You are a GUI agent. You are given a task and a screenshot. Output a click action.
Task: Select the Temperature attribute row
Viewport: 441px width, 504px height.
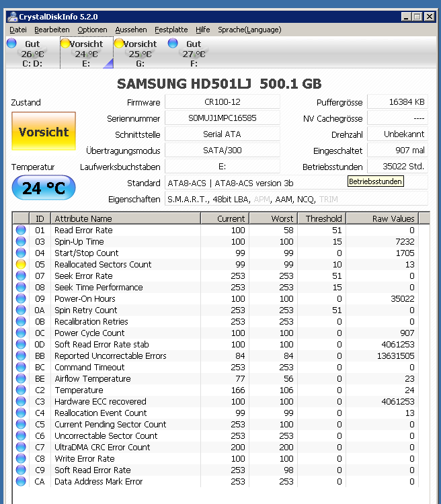pyautogui.click(x=216, y=390)
